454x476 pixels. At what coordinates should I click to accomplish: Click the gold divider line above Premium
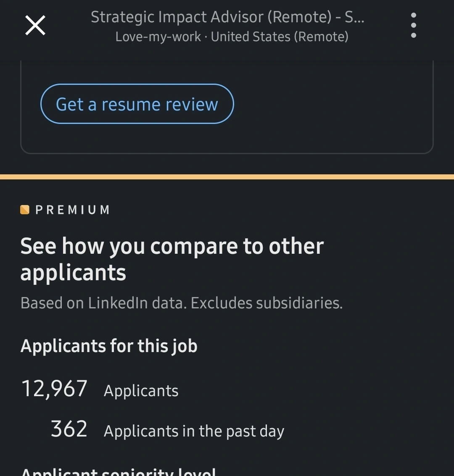point(227,177)
